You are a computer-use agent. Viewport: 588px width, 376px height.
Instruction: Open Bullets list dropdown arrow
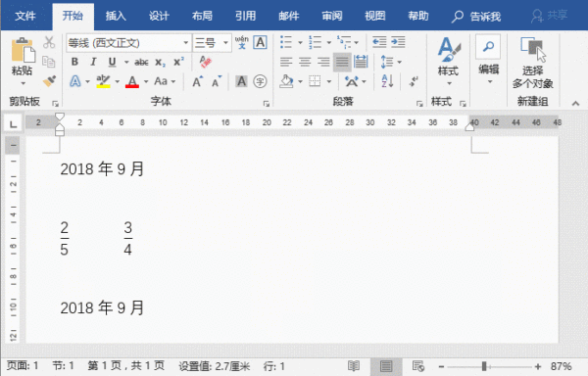pos(300,43)
